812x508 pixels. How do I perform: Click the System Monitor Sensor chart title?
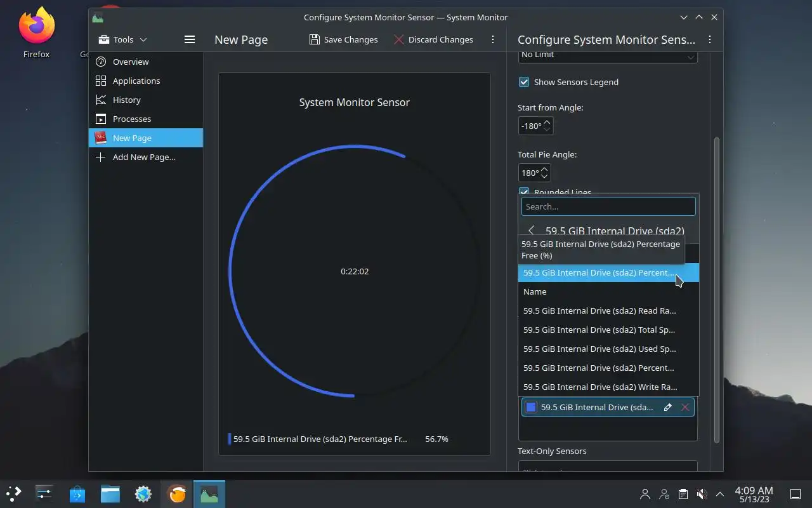[x=355, y=102]
